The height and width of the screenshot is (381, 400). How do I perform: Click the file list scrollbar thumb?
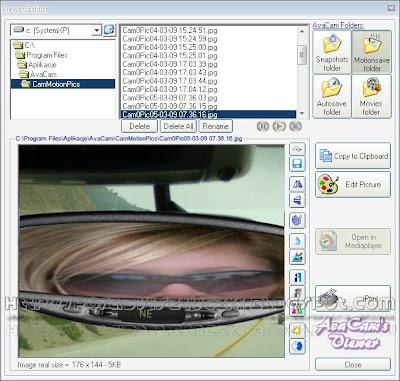click(x=302, y=55)
